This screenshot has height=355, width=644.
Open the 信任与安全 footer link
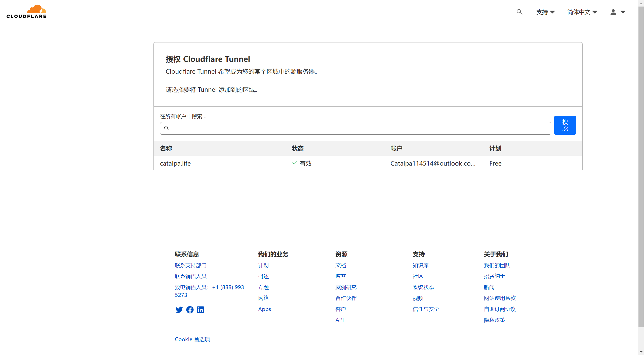click(426, 309)
